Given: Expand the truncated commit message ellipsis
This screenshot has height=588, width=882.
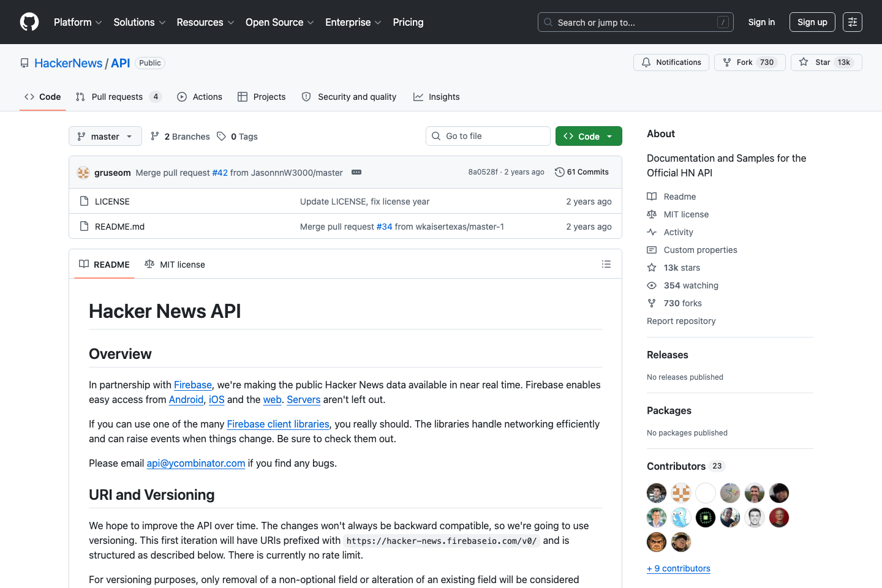Looking at the screenshot, I should [x=356, y=172].
